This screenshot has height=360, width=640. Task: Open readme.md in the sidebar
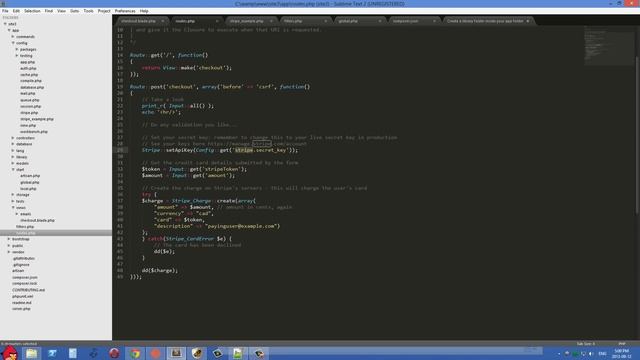[x=22, y=302]
